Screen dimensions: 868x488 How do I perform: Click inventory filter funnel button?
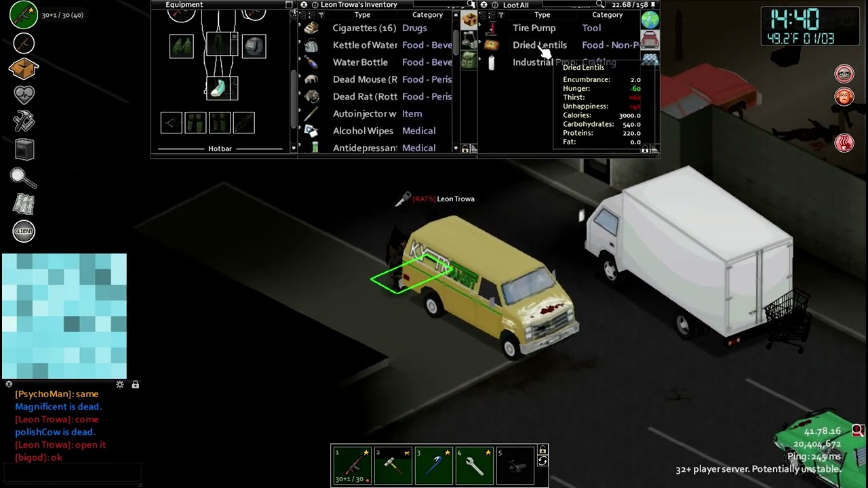point(320,14)
